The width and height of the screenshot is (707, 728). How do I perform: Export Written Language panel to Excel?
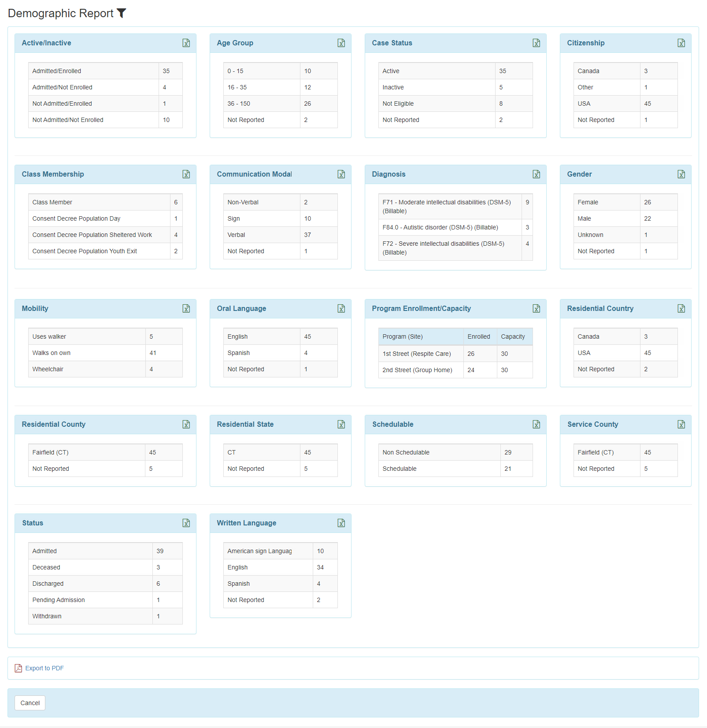pos(341,523)
